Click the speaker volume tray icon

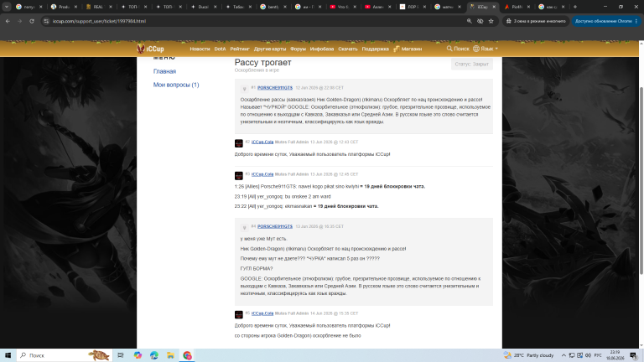[588, 355]
